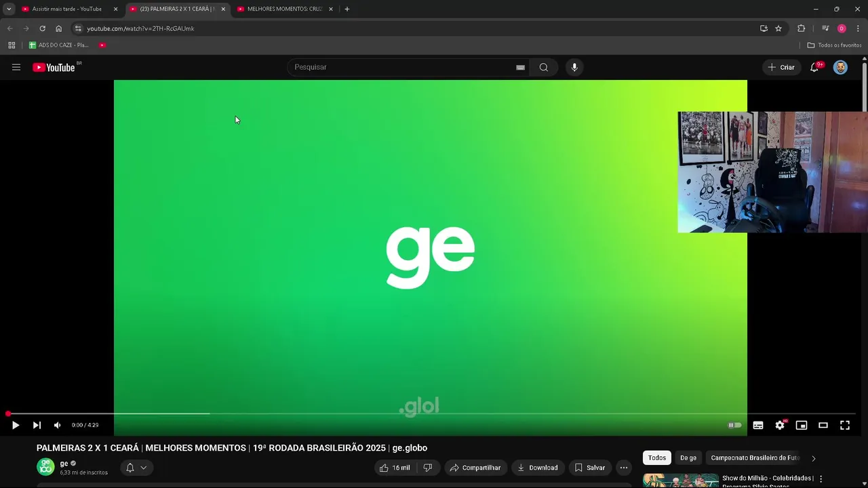Play the video

pyautogui.click(x=15, y=425)
